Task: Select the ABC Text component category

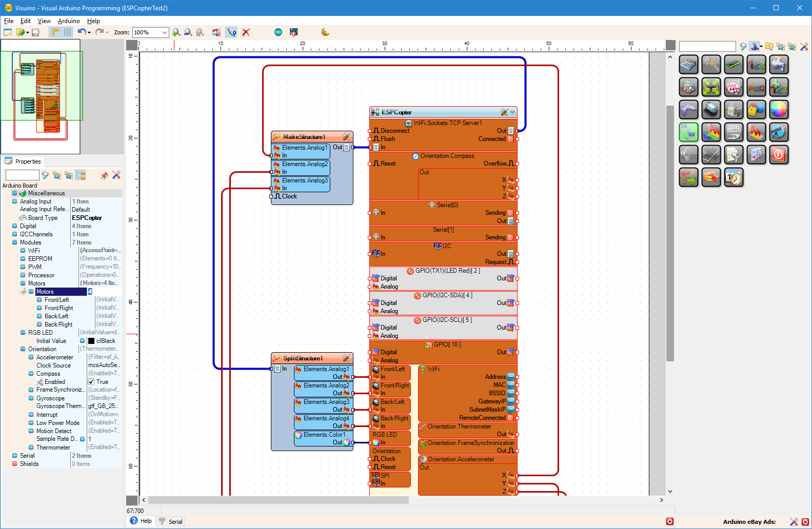Action: click(756, 87)
